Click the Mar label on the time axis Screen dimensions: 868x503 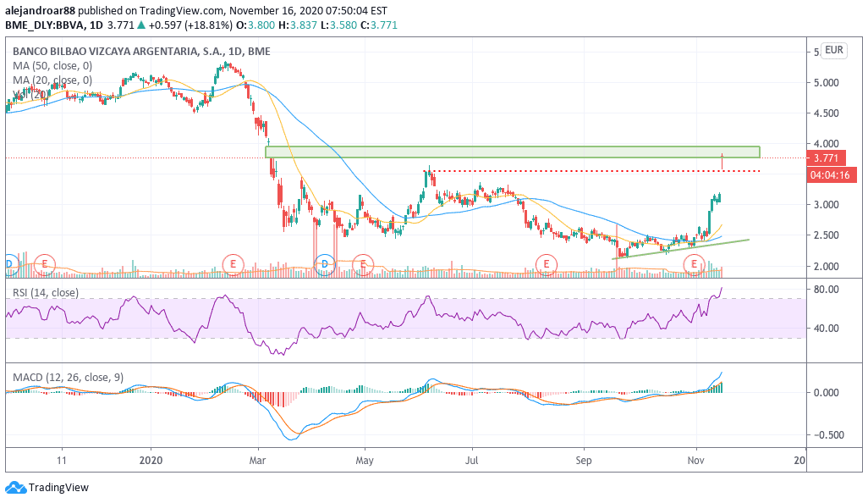(x=257, y=461)
